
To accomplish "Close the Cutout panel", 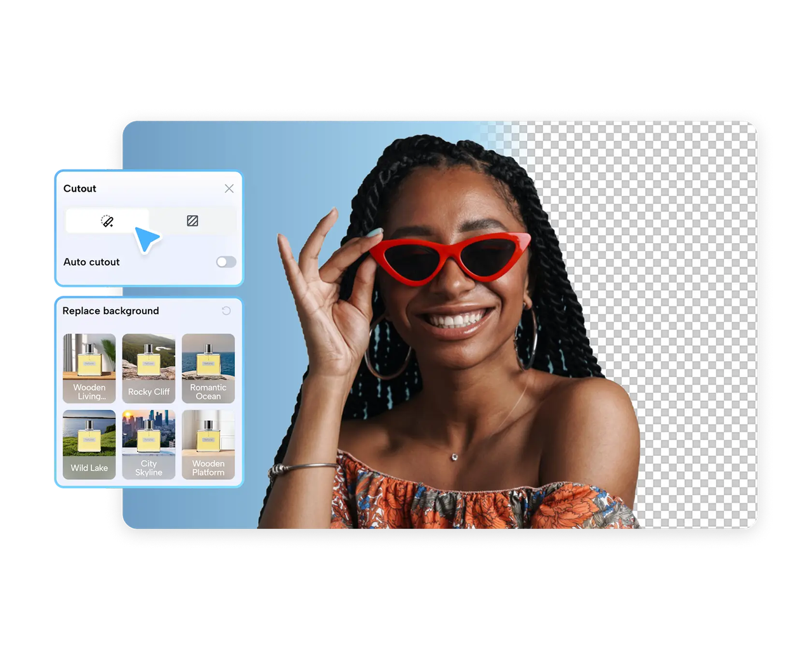I will point(229,189).
